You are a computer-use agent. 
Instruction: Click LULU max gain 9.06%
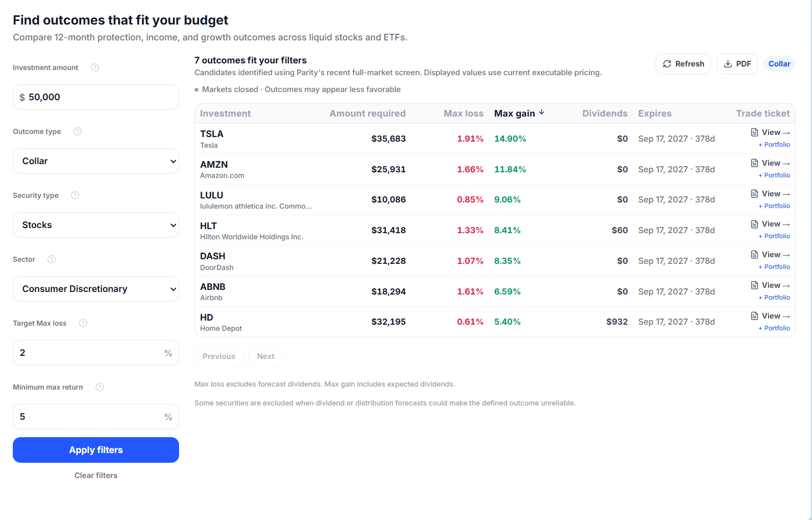508,199
